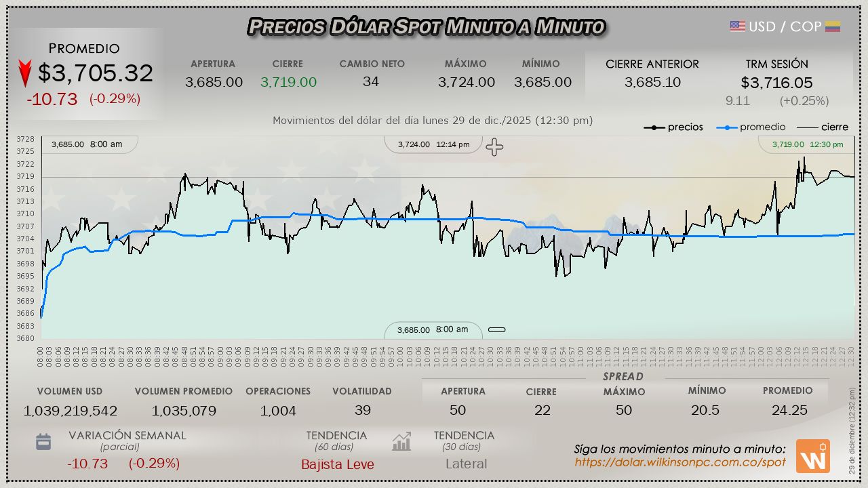Click the minus icon beside the bottom 3,685.00 label
Screen dimensions: 868x488
pyautogui.click(x=497, y=330)
